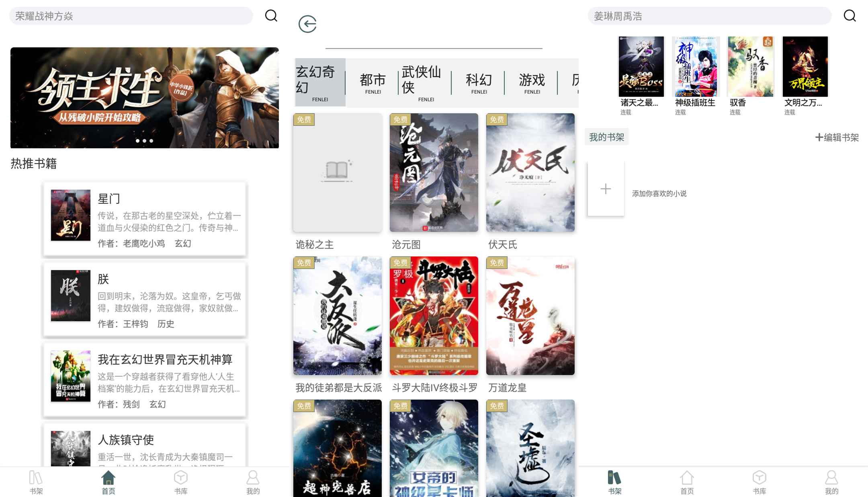Open the 星门 book entry
Viewport: 868px width, 497px height.
[145, 220]
